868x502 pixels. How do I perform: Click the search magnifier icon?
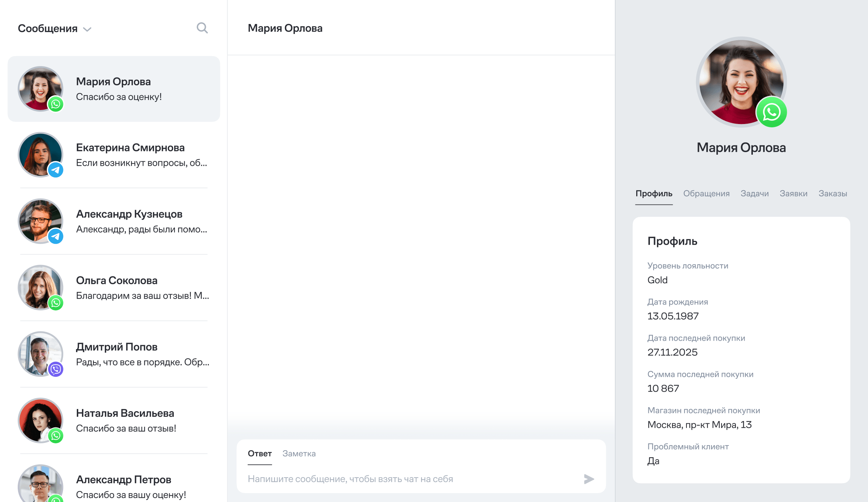202,28
